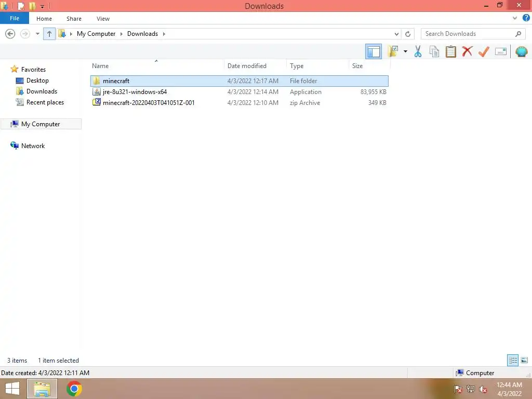Click the red X Delete icon
The height and width of the screenshot is (399, 532).
467,51
